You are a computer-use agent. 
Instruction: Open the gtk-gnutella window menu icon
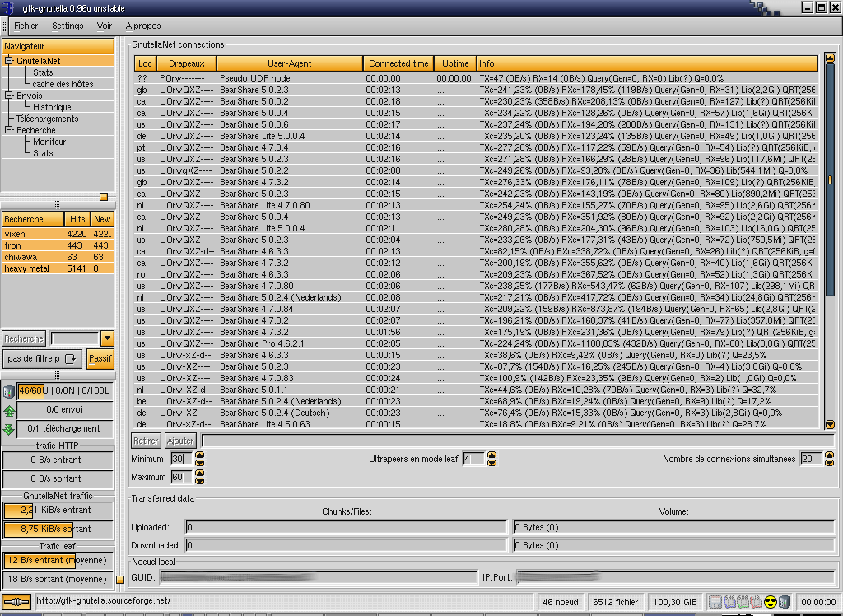(x=7, y=8)
